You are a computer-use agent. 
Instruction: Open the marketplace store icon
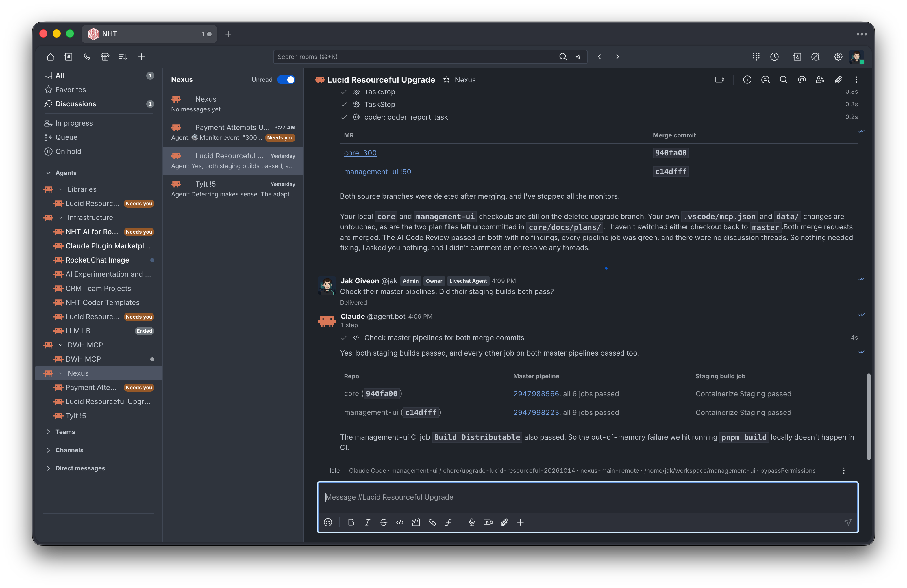pos(105,57)
